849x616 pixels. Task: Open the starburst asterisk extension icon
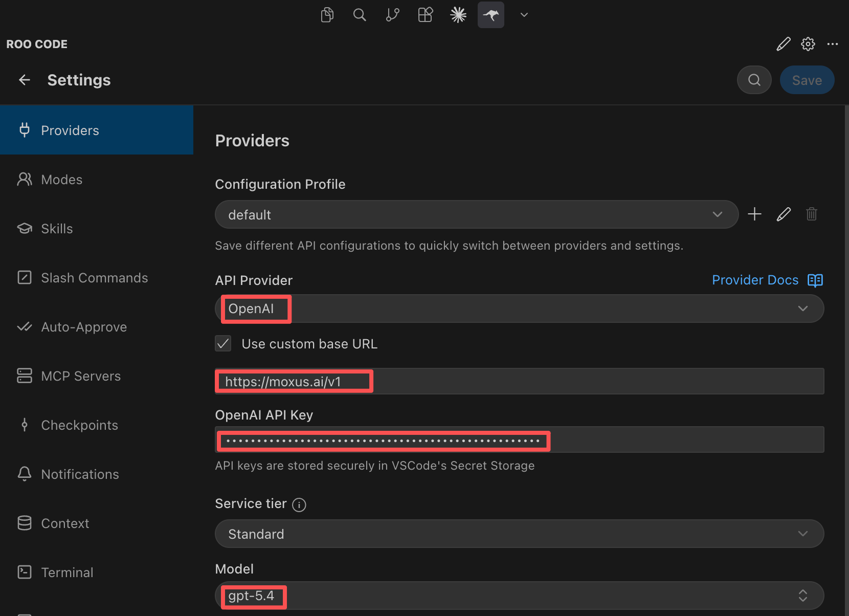click(x=458, y=15)
